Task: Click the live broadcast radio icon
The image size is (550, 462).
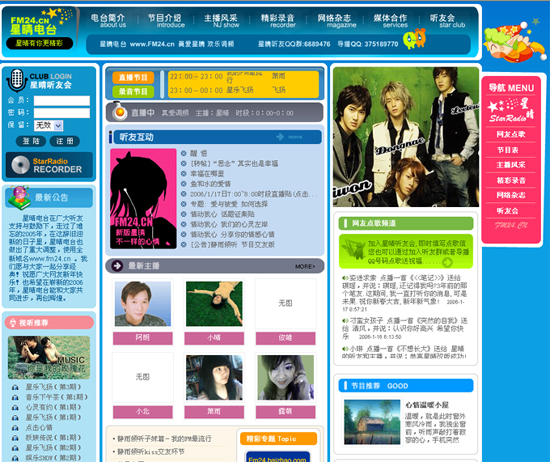Action: (x=119, y=111)
